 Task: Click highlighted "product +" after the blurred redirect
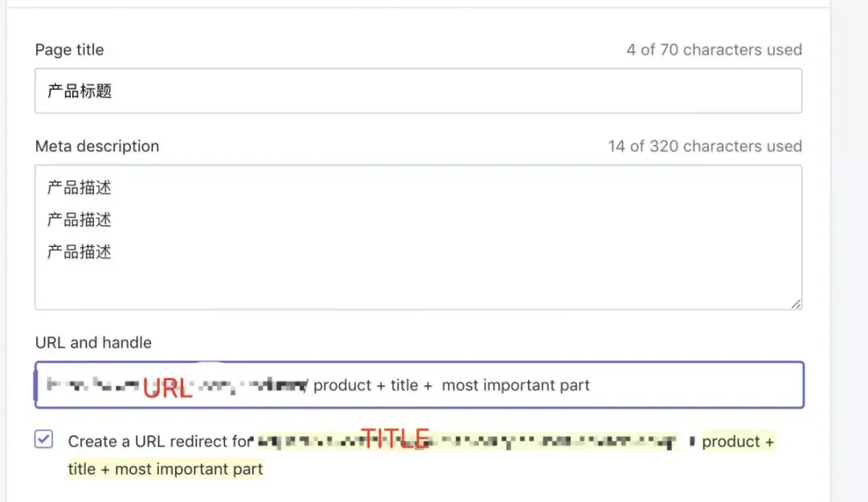coord(738,442)
